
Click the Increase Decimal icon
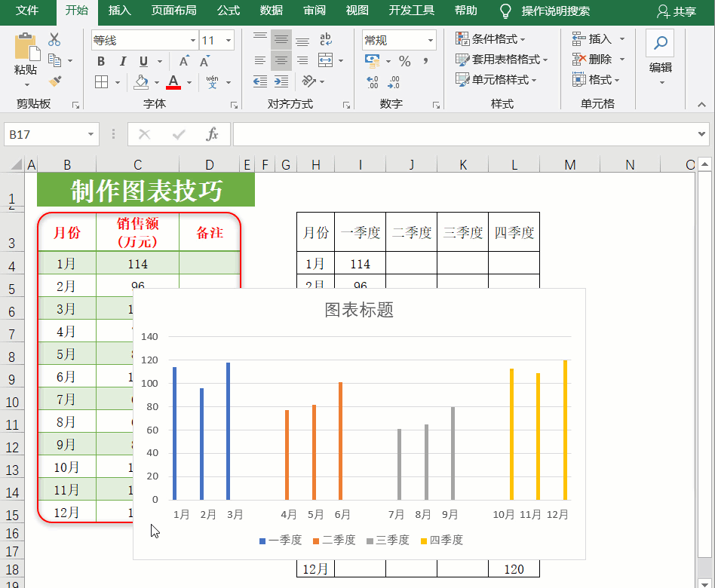[x=372, y=82]
